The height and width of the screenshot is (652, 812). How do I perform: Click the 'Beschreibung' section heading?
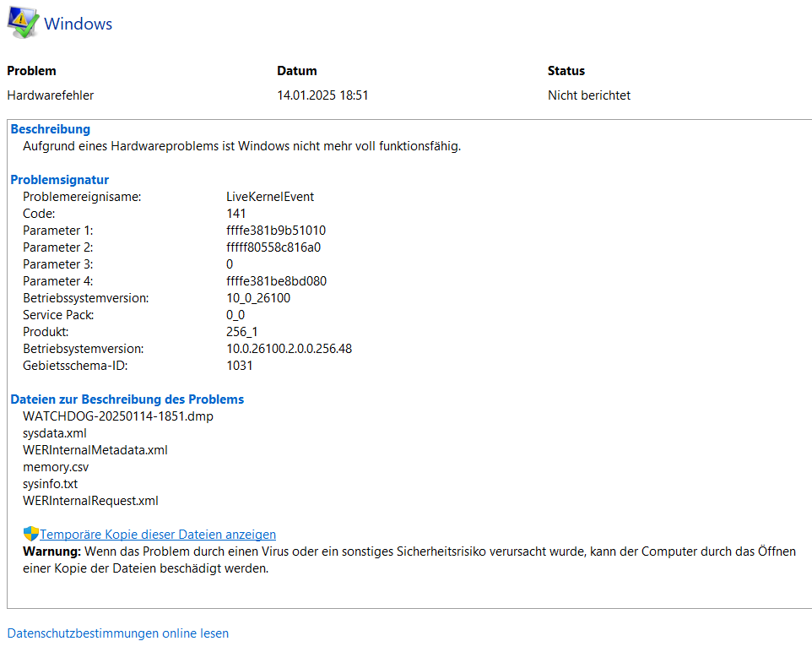click(x=51, y=129)
